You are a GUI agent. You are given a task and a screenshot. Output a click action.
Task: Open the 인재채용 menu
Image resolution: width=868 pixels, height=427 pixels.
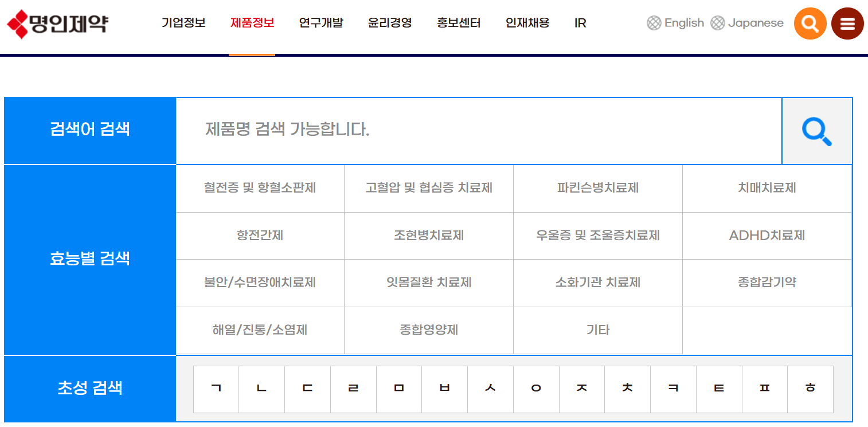coord(526,22)
